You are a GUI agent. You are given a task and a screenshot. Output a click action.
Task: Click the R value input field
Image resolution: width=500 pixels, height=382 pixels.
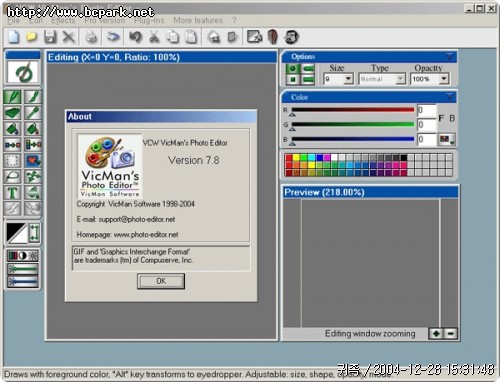(x=426, y=110)
